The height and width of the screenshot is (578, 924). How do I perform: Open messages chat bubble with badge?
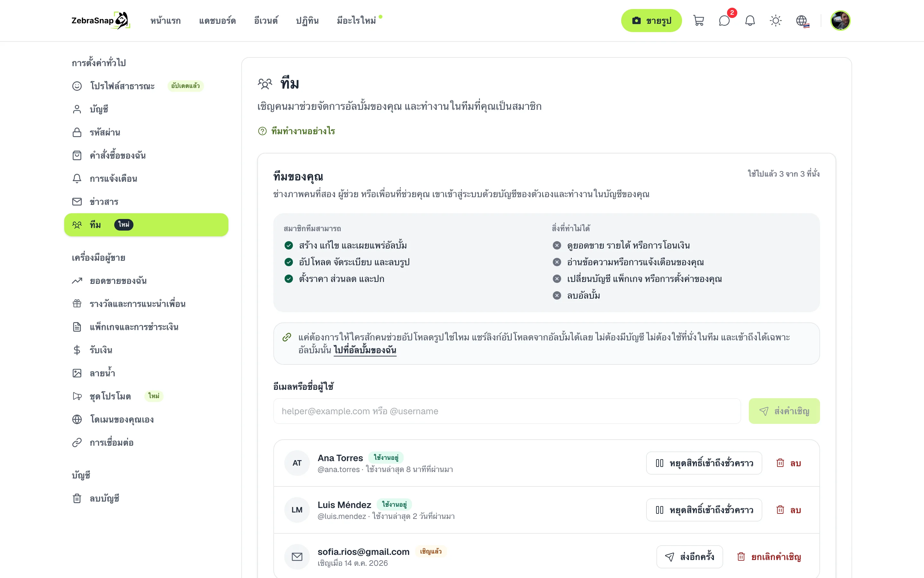(x=724, y=21)
